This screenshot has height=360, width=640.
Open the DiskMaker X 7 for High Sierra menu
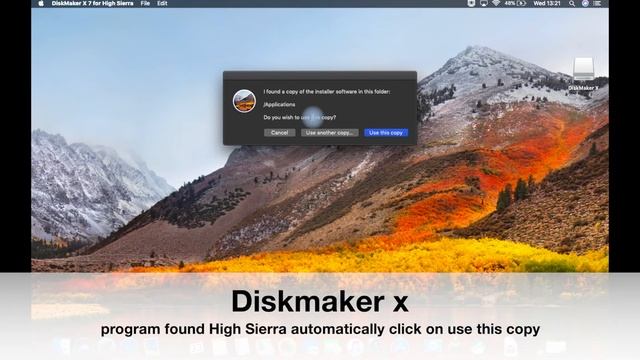[x=93, y=3]
